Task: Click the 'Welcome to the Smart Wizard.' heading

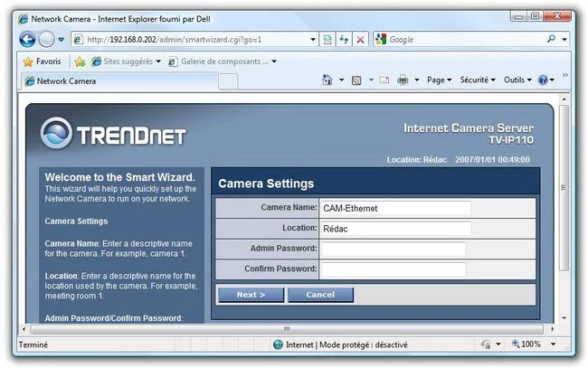Action: coord(119,177)
